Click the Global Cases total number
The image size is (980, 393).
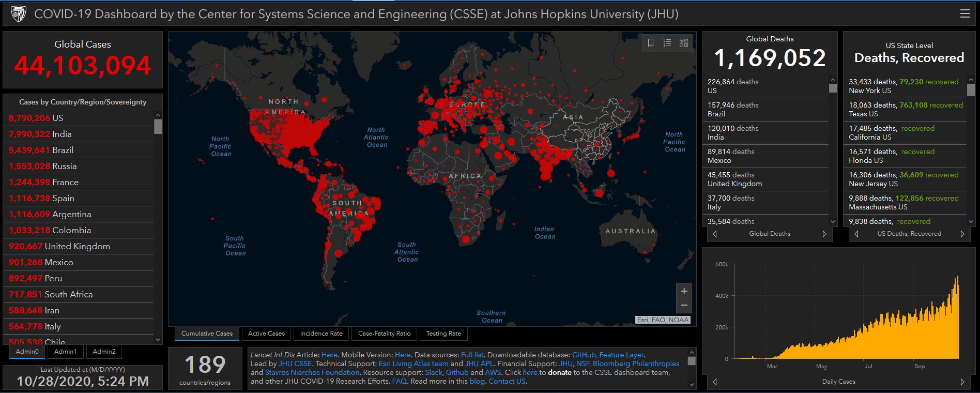pyautogui.click(x=83, y=66)
